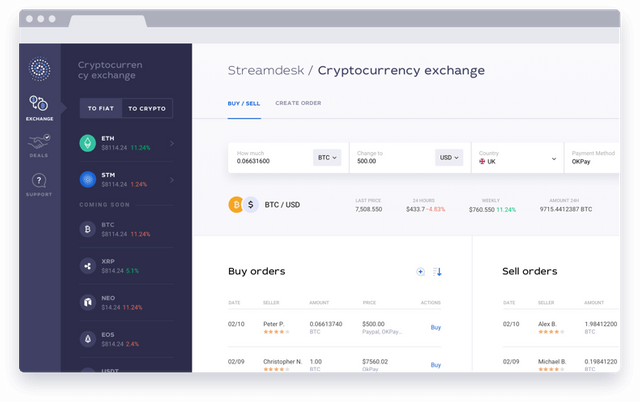640x402 pixels.
Task: Click the XRP coin icon
Action: coord(87,266)
